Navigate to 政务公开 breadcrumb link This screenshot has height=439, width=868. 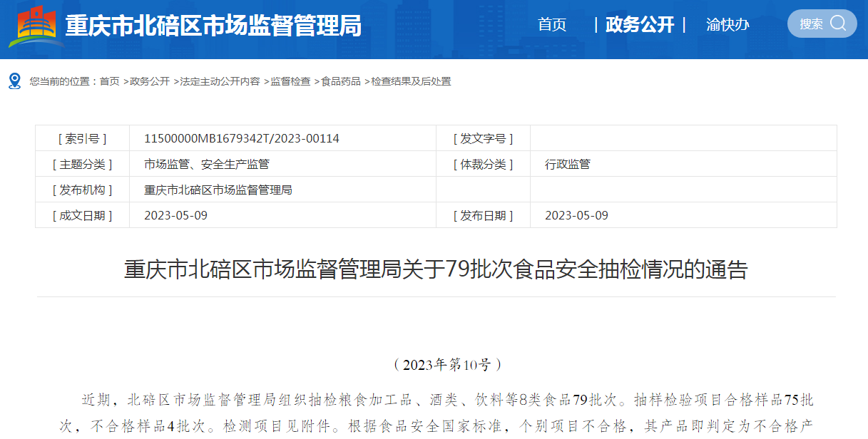tap(150, 82)
